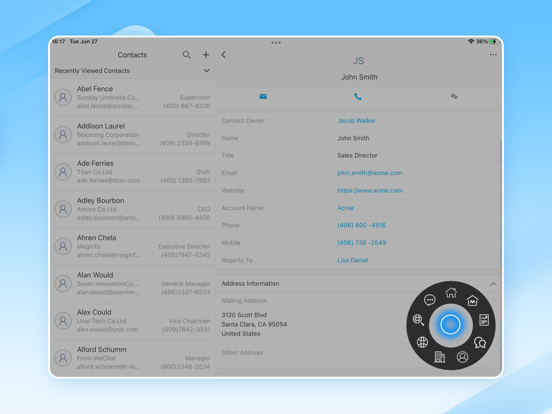Open accounts building icon in radial menu
Screen dimensions: 552x414
tap(440, 357)
